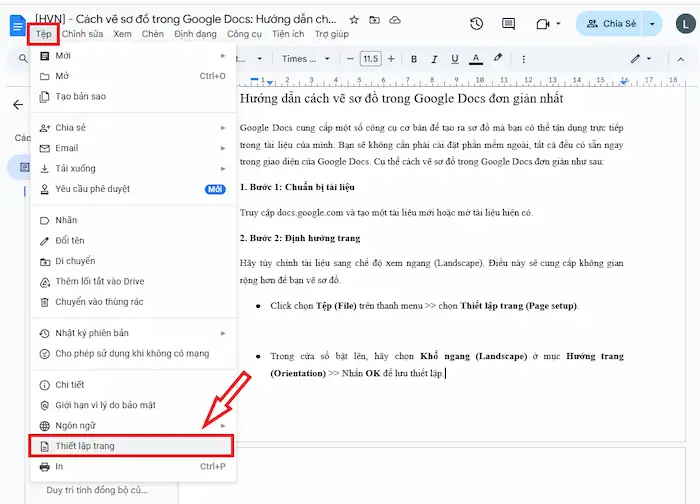The image size is (700, 504).
Task: Click the Google Docs home icon
Action: pos(17,25)
